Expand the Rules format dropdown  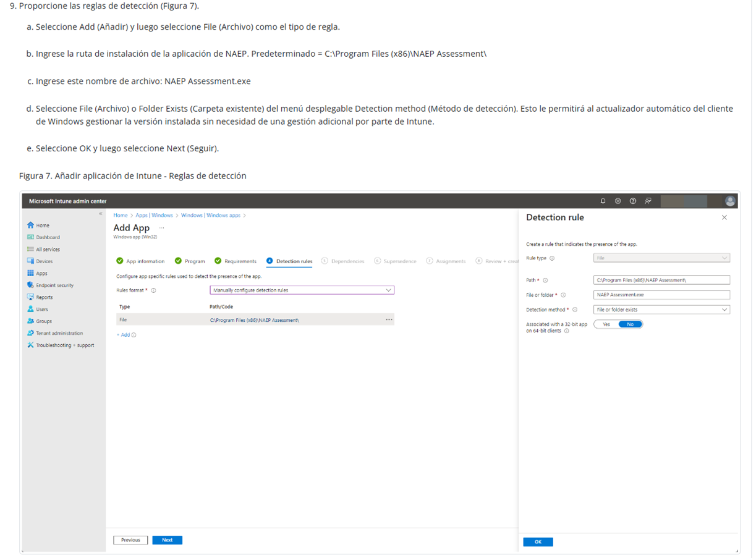click(x=302, y=290)
